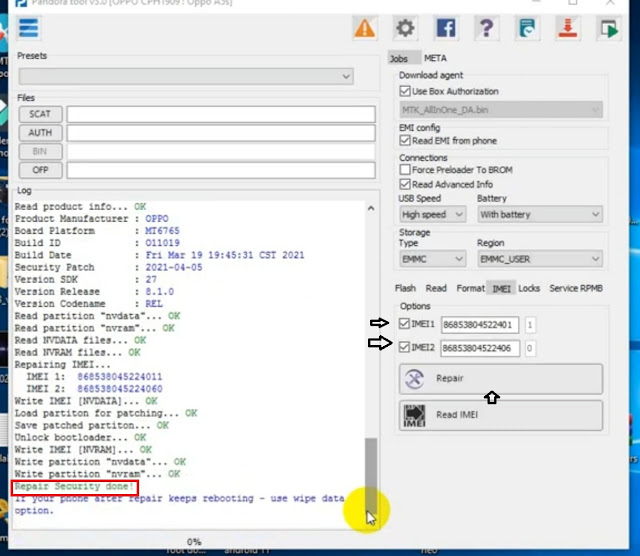Open the help question mark icon

click(486, 29)
